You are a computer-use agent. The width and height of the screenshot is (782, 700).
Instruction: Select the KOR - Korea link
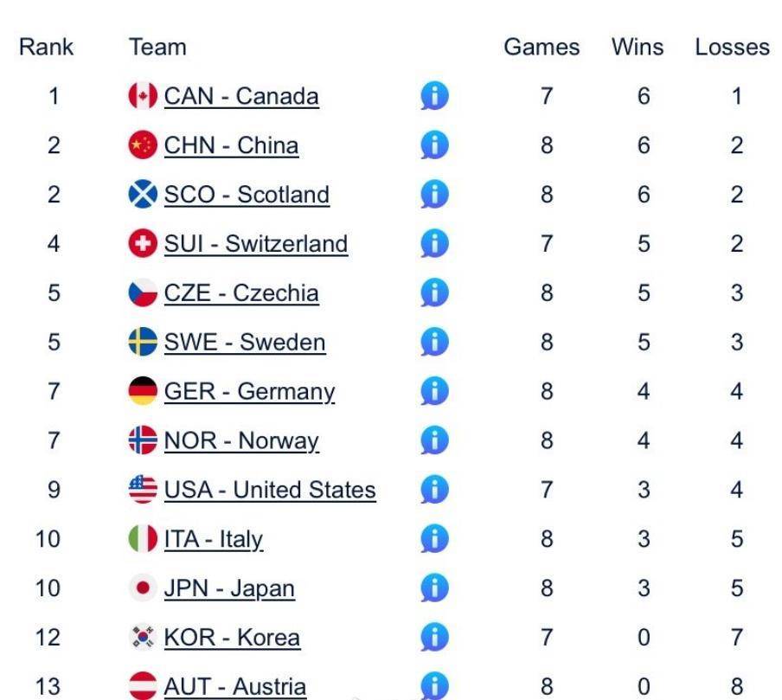232,639
